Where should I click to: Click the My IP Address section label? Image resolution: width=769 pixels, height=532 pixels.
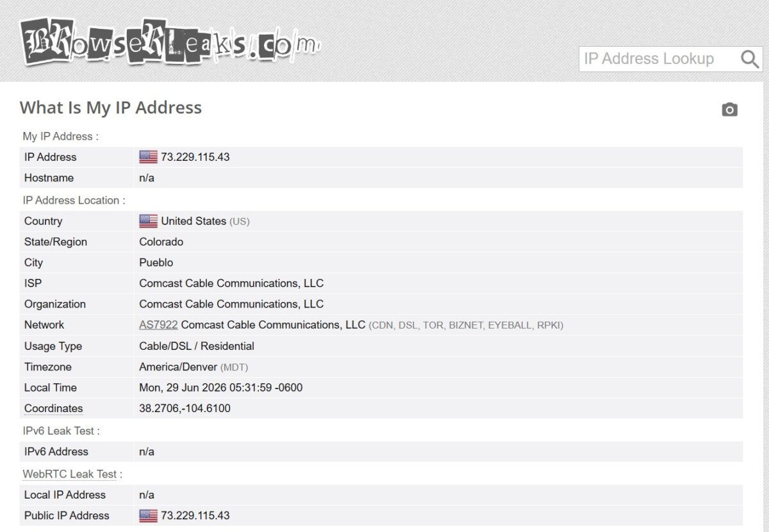point(61,137)
